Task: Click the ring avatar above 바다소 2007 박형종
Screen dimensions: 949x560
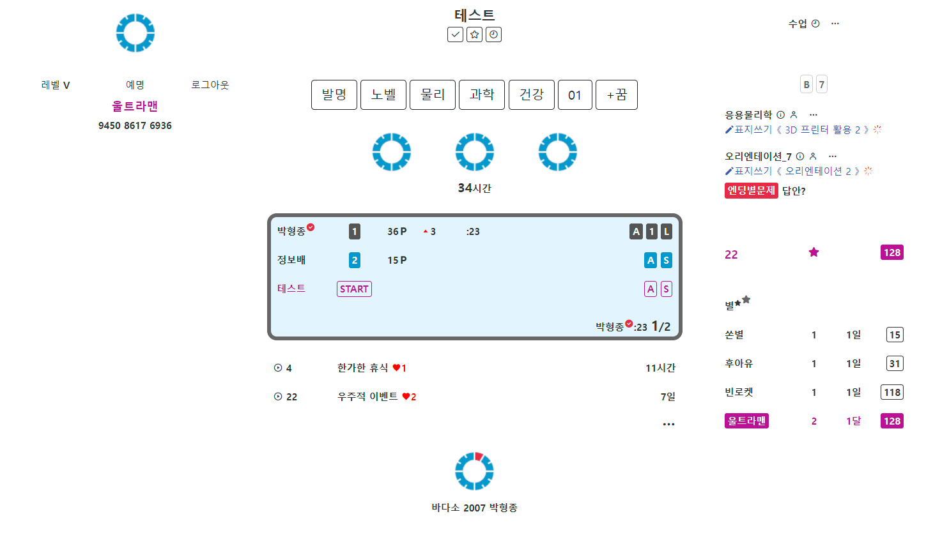Action: [474, 471]
